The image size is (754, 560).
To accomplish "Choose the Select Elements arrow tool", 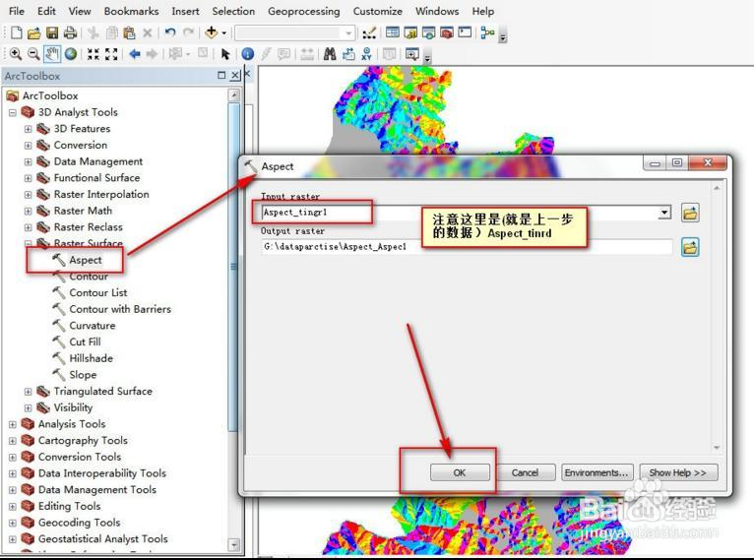I will 225,54.
